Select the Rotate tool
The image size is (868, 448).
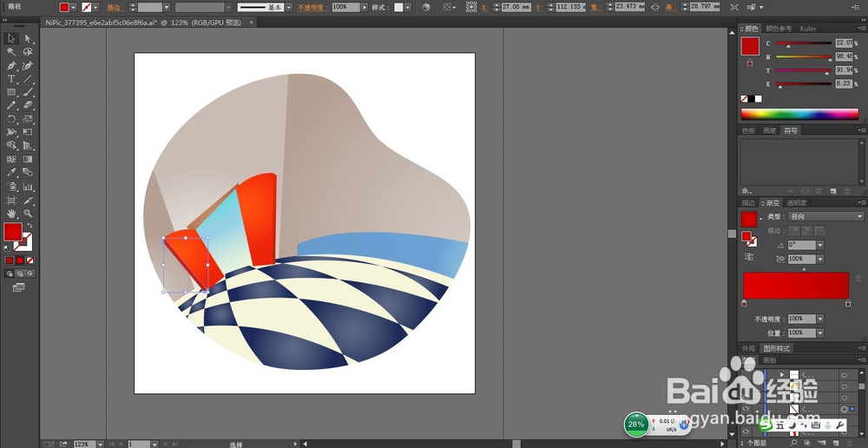pos(11,119)
